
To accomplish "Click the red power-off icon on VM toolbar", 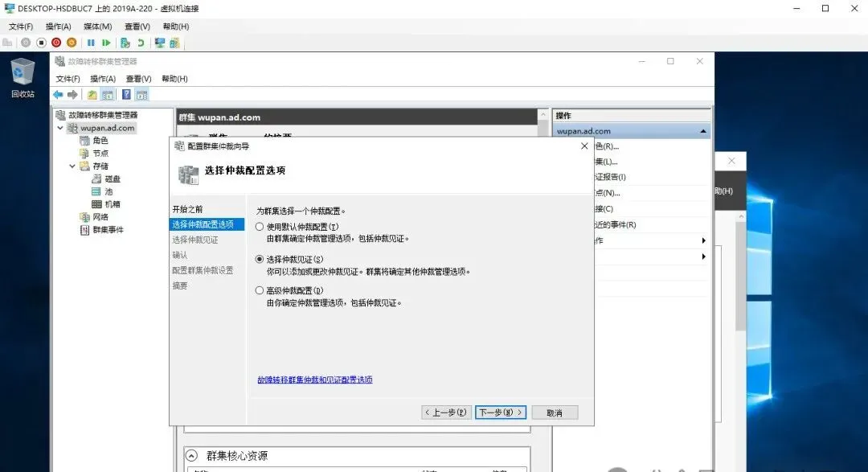I will 55,42.
